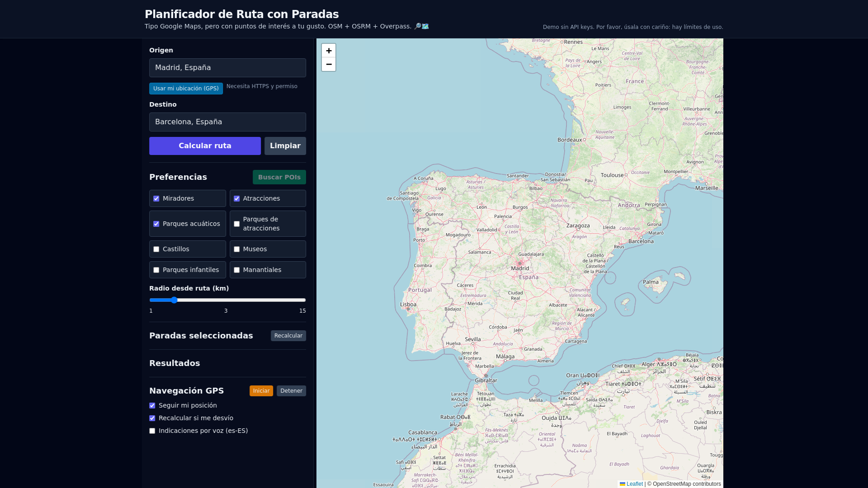Uncheck the Atracciones checkbox
Image resolution: width=868 pixels, height=488 pixels.
[x=236, y=199]
